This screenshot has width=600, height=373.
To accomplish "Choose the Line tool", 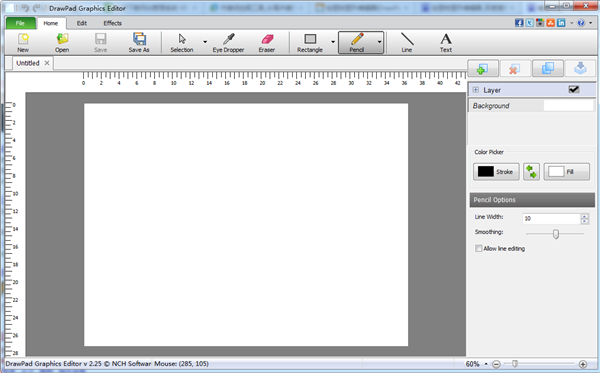I will pyautogui.click(x=407, y=42).
